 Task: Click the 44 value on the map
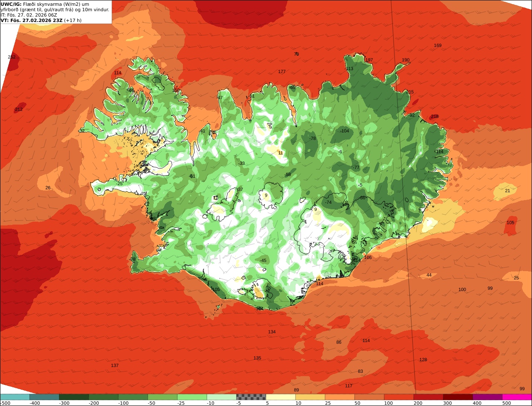click(429, 275)
